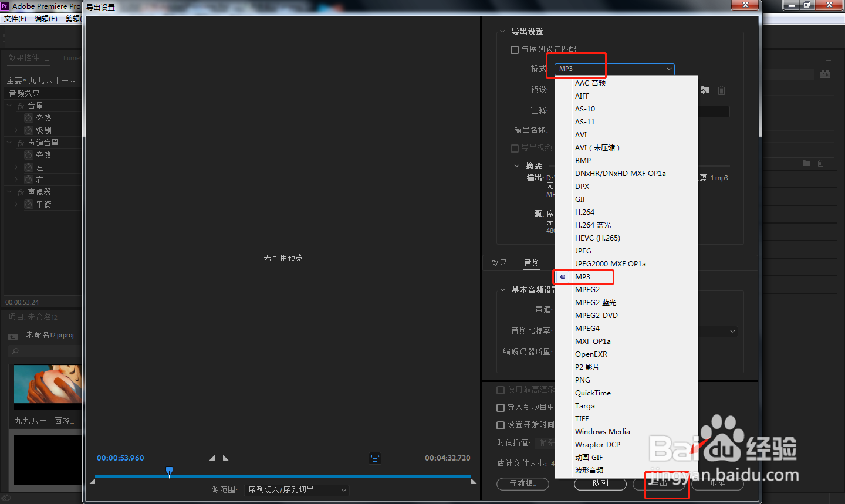Image resolution: width=845 pixels, height=504 pixels.
Task: Collapse the 导出设置 section
Action: pyautogui.click(x=502, y=32)
